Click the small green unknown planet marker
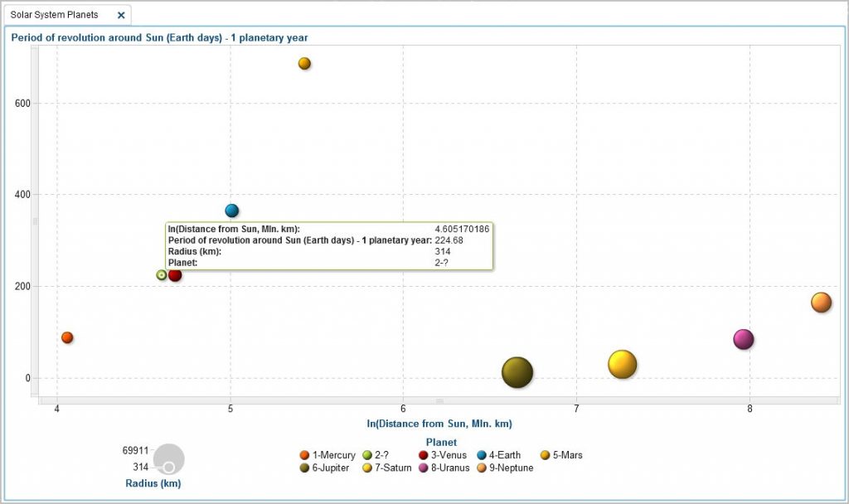The width and height of the screenshot is (849, 504). point(162,274)
